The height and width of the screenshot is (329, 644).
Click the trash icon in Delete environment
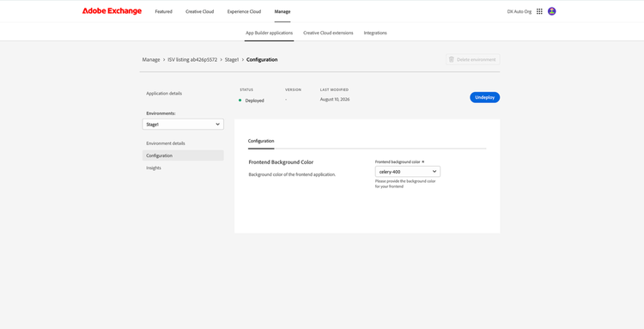[x=452, y=59]
